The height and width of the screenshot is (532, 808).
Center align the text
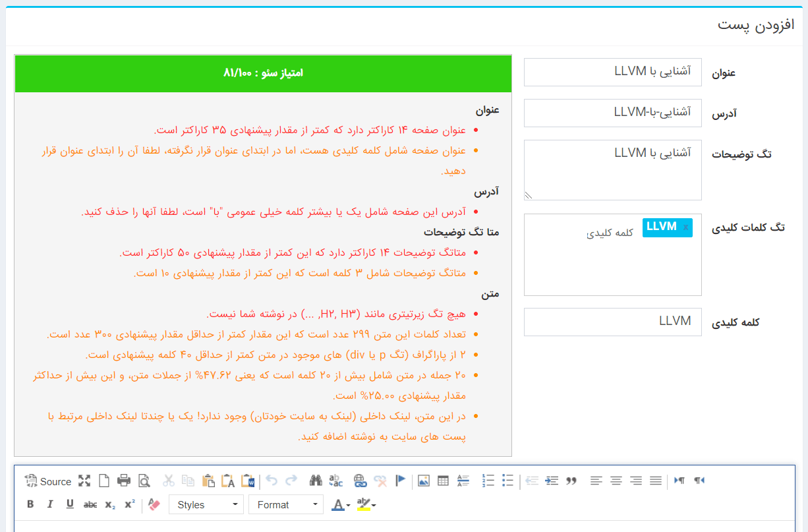coord(616,481)
